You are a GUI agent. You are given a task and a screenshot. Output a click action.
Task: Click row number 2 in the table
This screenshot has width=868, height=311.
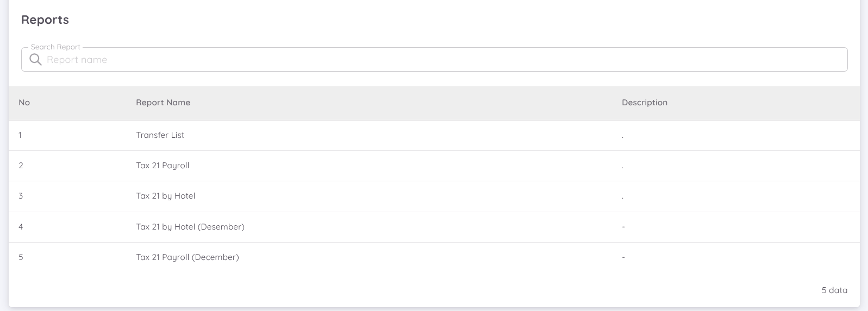[21, 166]
